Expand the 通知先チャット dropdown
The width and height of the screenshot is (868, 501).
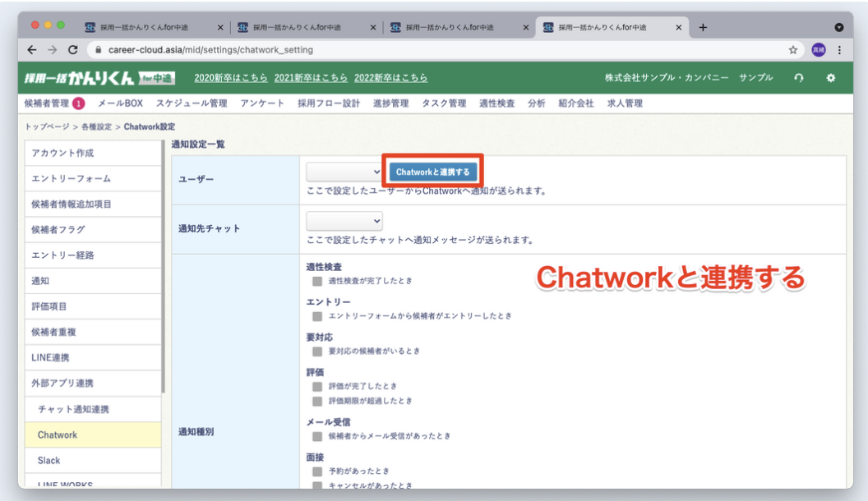[x=344, y=221]
